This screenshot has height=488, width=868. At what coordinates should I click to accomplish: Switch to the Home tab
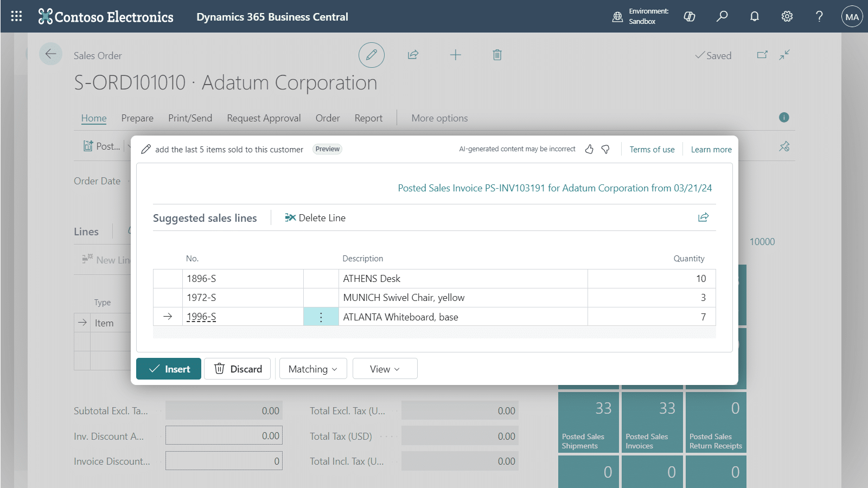[94, 118]
